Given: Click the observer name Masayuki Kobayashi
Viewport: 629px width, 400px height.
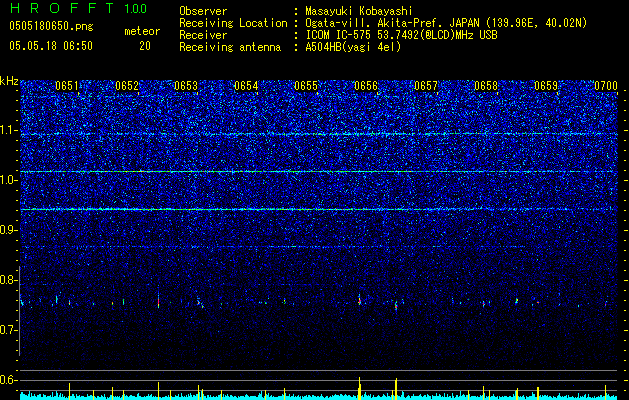Looking at the screenshot, I should click(x=359, y=11).
